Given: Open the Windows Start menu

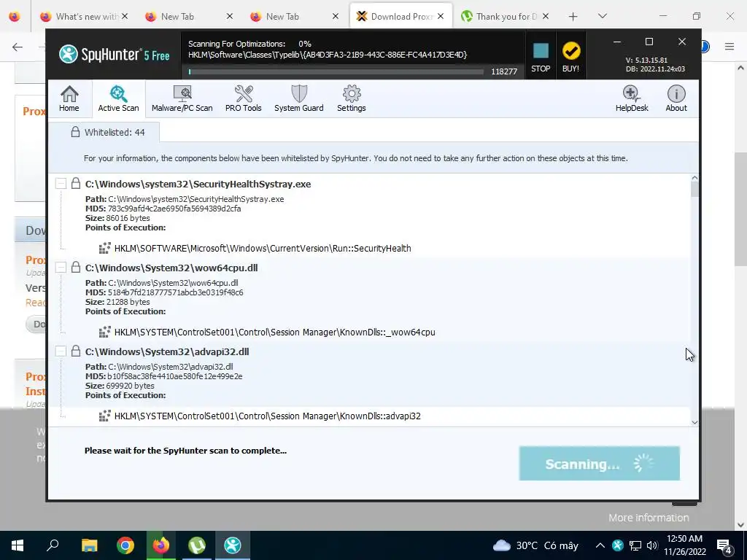Looking at the screenshot, I should tap(18, 545).
